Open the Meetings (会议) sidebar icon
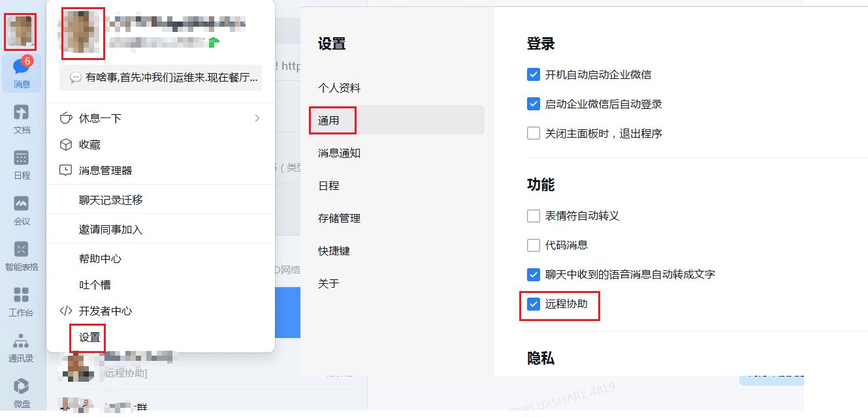Viewport: 868px width, 417px height. tap(22, 209)
